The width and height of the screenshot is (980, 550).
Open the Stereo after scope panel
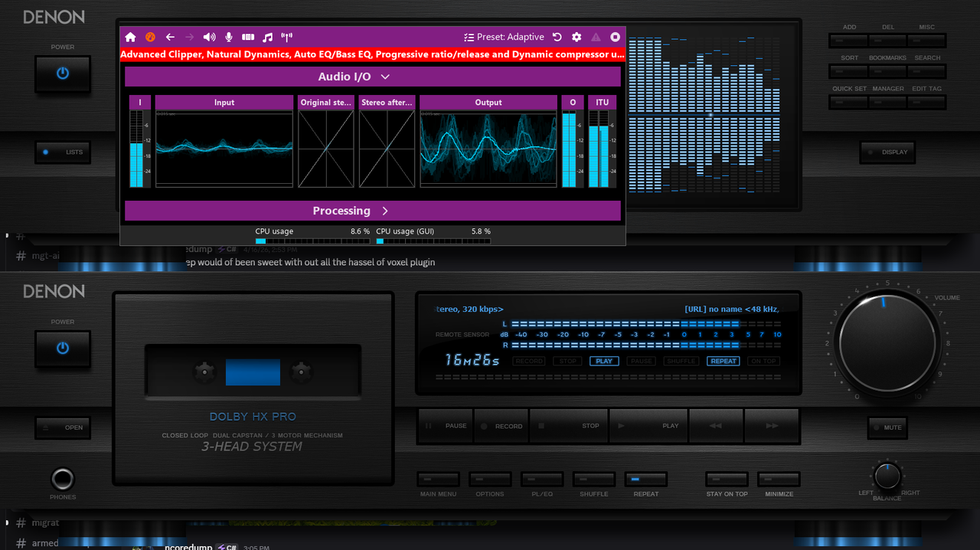387,142
